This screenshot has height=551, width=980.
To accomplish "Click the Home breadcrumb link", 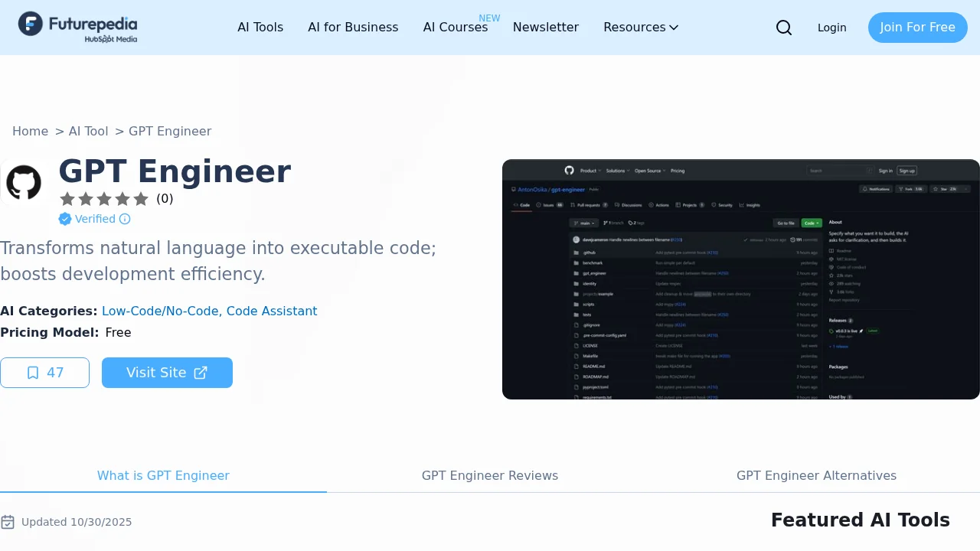I will pyautogui.click(x=30, y=131).
